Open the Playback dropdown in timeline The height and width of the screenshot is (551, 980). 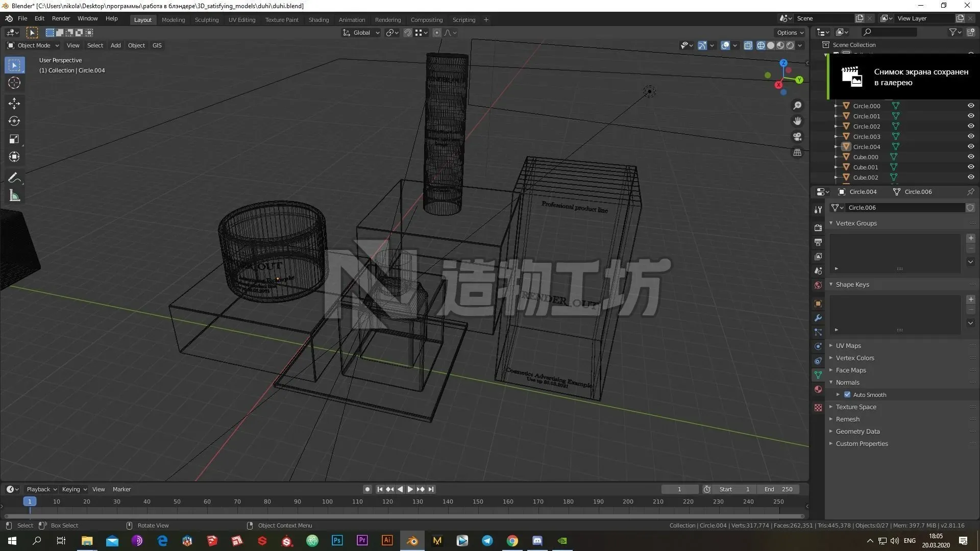pyautogui.click(x=41, y=489)
